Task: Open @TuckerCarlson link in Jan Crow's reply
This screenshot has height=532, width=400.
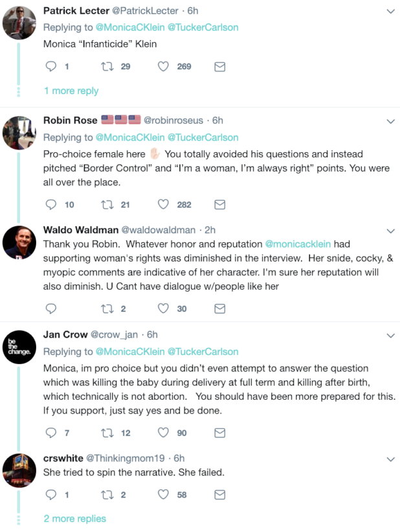Action: click(203, 351)
